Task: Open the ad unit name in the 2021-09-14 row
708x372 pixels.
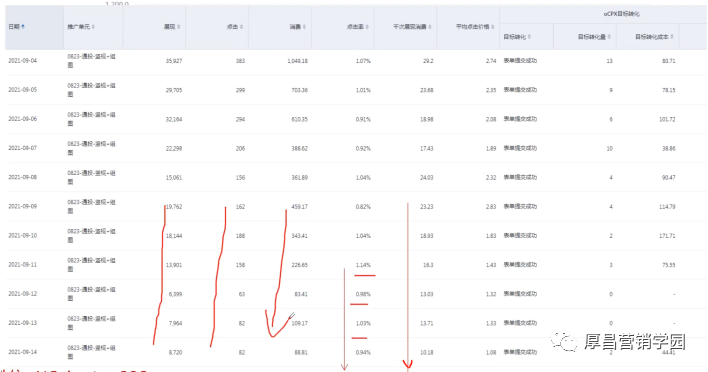Action: pos(92,352)
